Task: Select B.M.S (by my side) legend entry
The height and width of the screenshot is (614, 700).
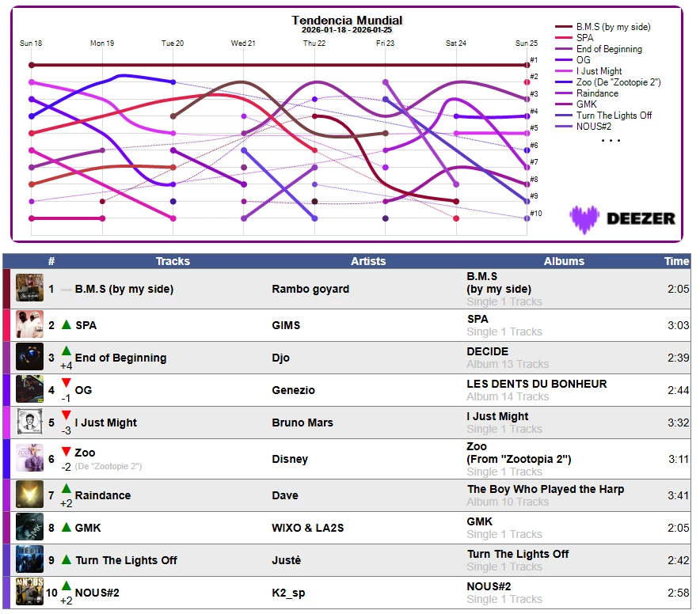Action: 603,27
